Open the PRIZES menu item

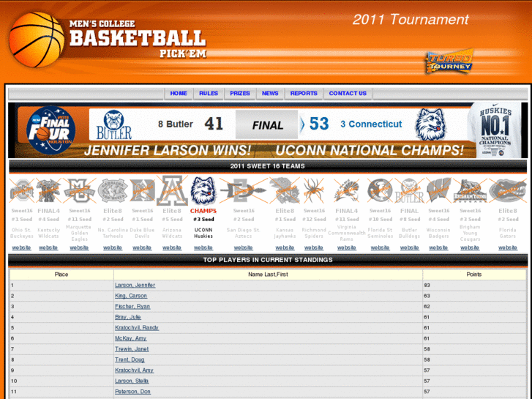[x=240, y=94]
